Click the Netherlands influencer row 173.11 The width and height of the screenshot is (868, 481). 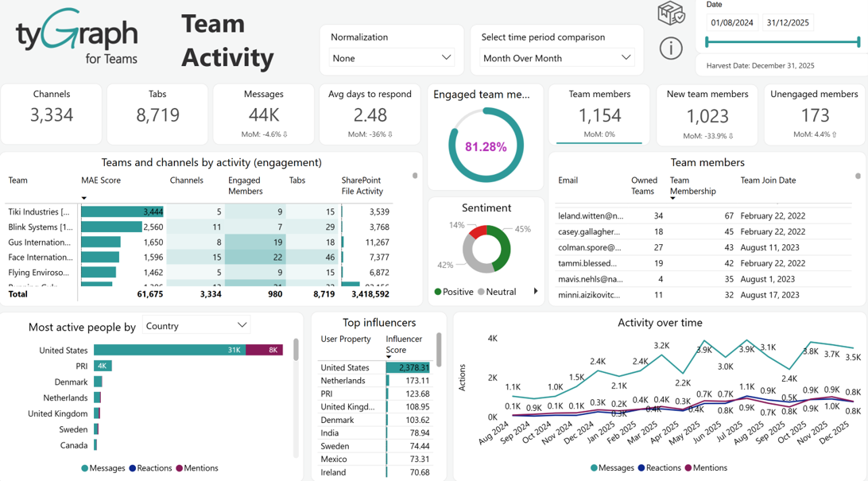[x=375, y=381]
